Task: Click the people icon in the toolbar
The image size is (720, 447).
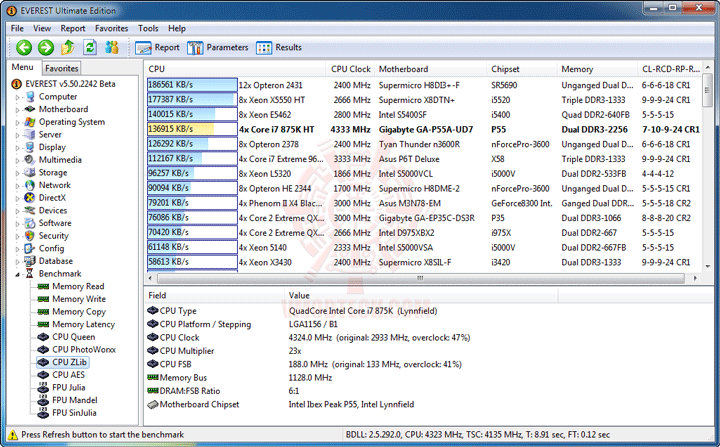Action: pos(112,47)
